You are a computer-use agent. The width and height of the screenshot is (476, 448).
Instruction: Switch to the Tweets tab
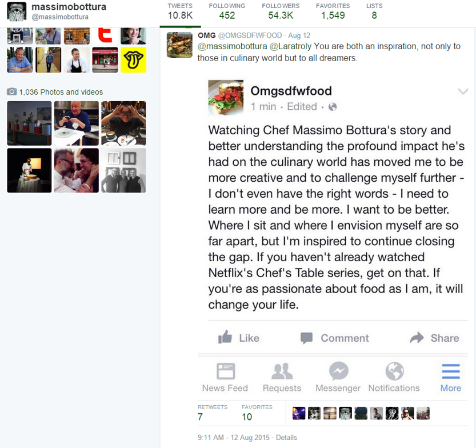point(180,11)
